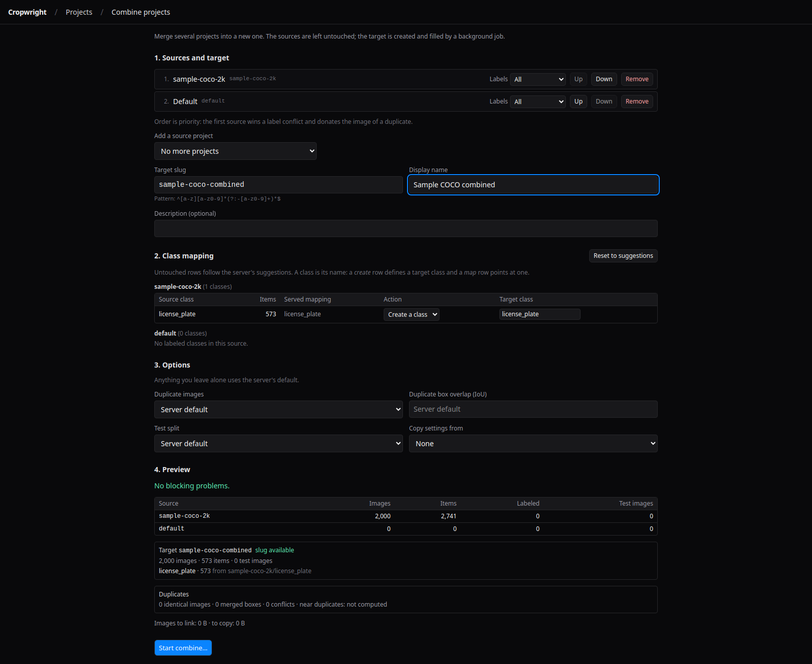The width and height of the screenshot is (812, 664).
Task: Go to Projects breadcrumb
Action: [79, 12]
